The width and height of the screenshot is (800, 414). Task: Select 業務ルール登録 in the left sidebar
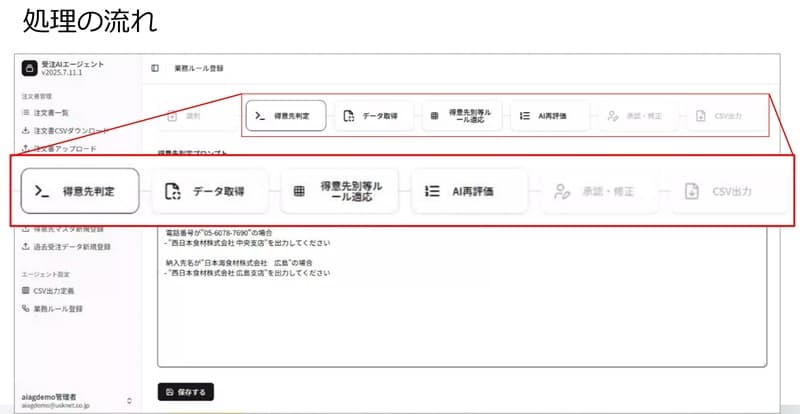(x=57, y=308)
